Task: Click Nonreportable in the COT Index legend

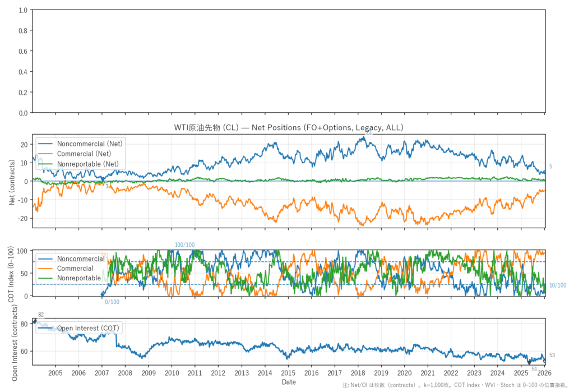Action: pos(79,278)
